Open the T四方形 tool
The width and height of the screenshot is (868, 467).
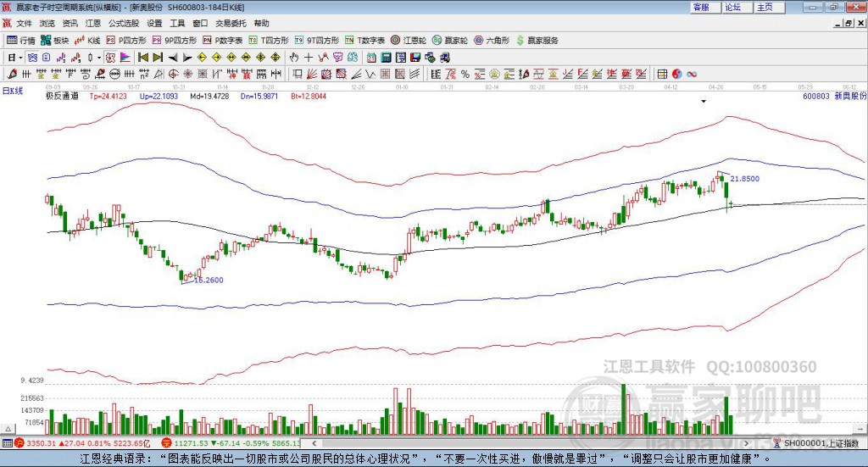269,41
